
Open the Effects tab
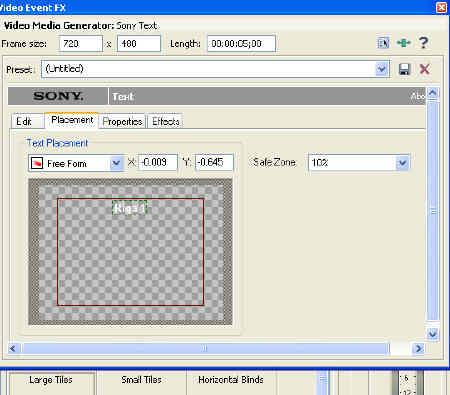coord(166,122)
